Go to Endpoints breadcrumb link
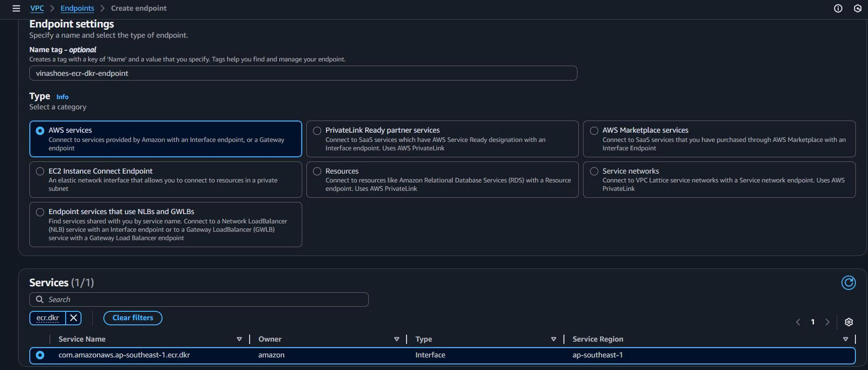868x370 pixels. pos(77,8)
